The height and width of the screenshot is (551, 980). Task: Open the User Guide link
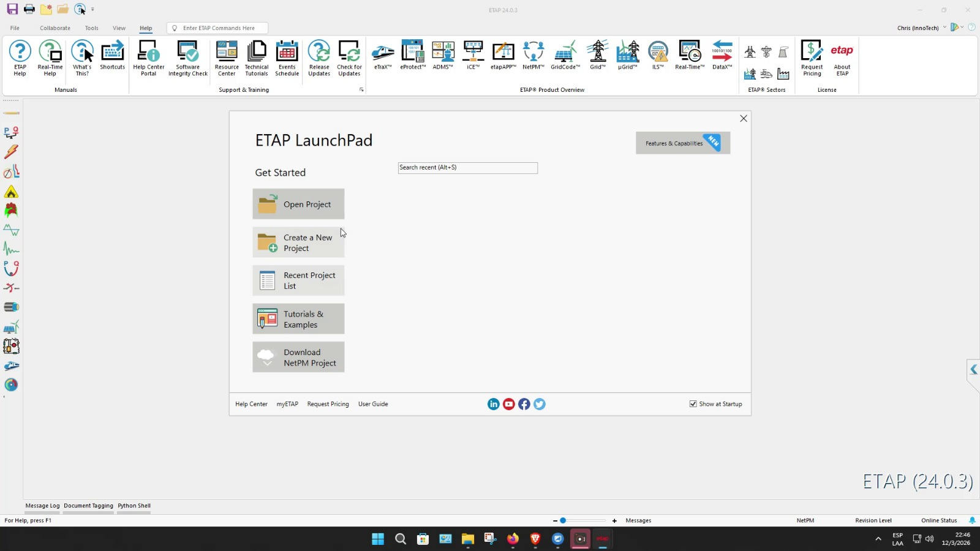[x=373, y=404]
